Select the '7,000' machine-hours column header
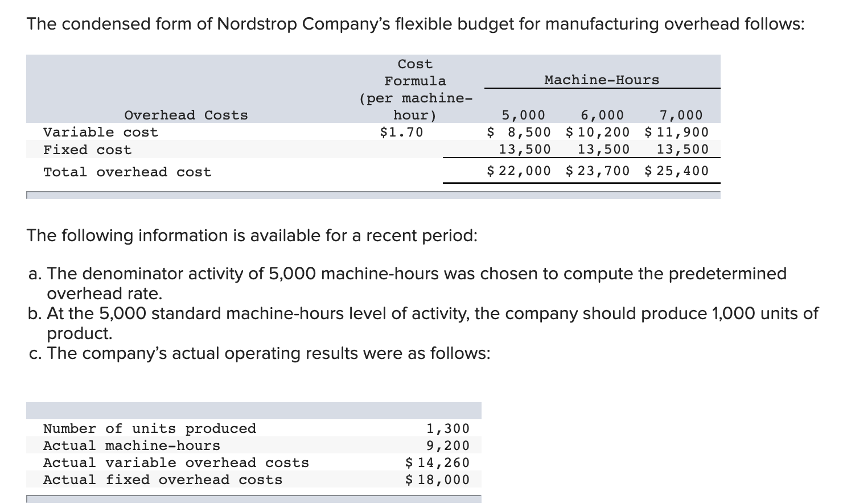This screenshot has height=504, width=847. pos(681,115)
